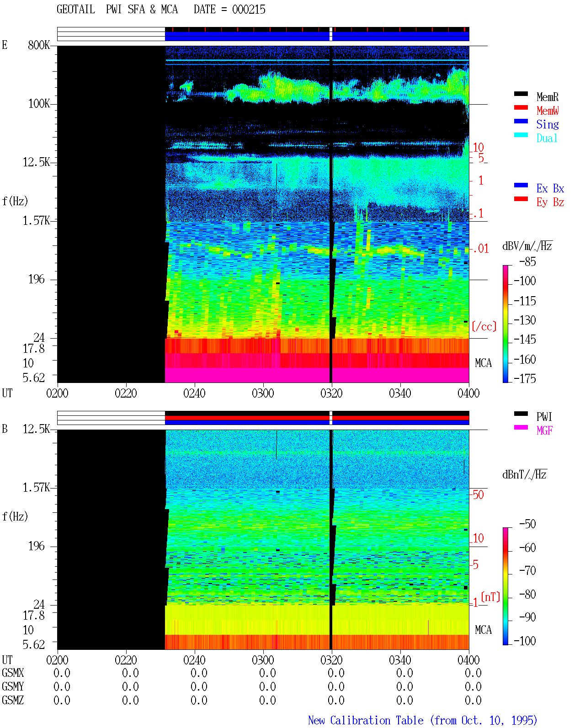Screen dimensions: 585x728
Task: Click the dBV/m color scale bar
Action: (x=505, y=324)
